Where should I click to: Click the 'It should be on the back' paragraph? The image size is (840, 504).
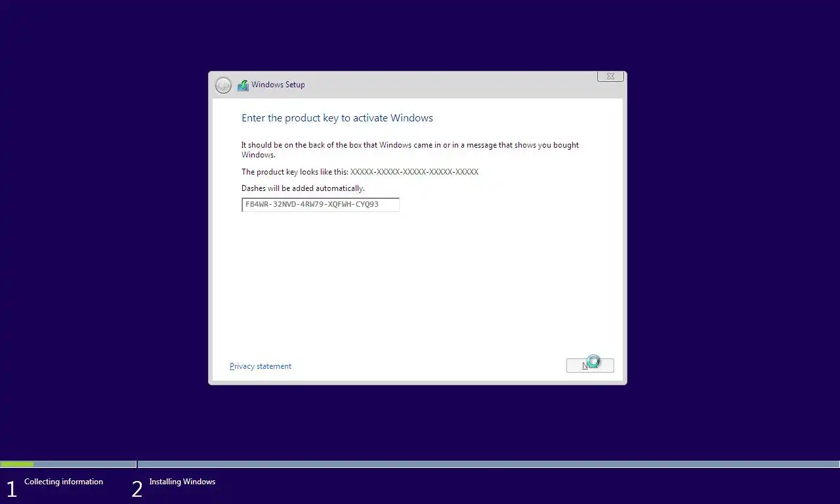[x=410, y=150]
